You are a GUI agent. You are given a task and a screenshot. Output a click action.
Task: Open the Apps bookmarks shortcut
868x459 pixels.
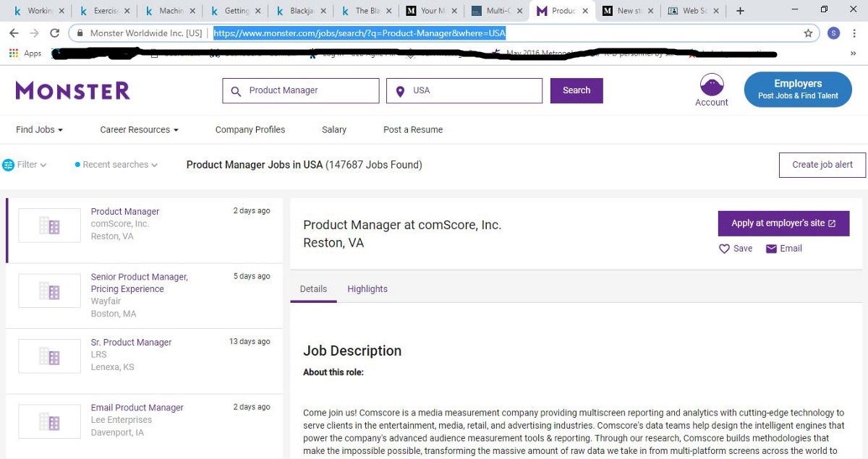coord(25,53)
